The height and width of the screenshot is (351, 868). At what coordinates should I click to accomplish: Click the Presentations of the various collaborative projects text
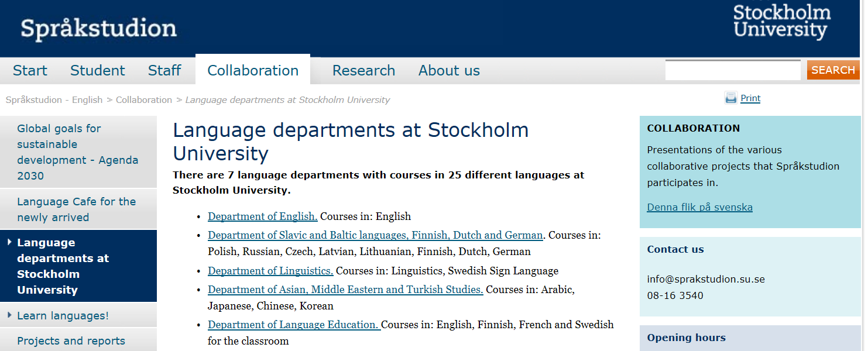click(x=743, y=166)
